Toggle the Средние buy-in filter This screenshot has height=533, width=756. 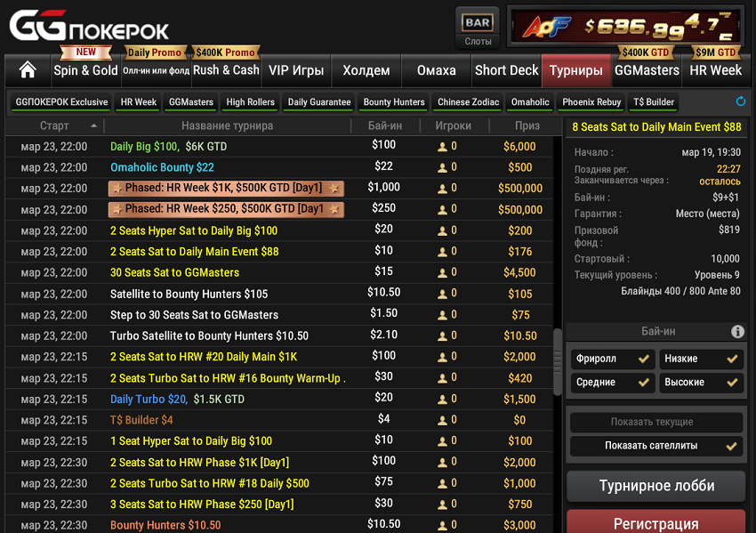613,382
